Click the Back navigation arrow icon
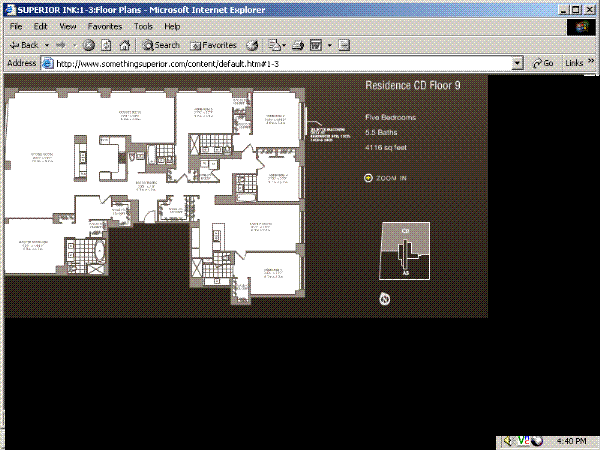The image size is (600, 450). tap(14, 45)
